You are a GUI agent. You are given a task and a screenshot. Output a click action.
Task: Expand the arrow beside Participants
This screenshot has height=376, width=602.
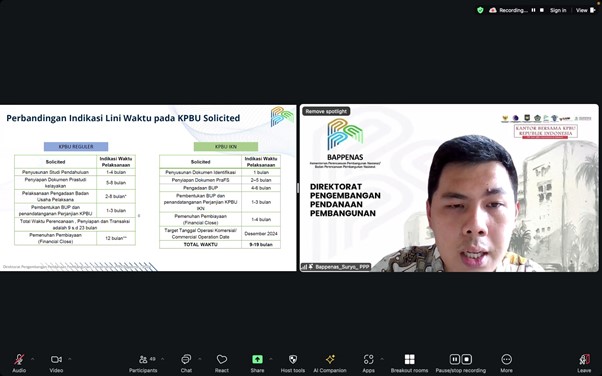[162, 359]
